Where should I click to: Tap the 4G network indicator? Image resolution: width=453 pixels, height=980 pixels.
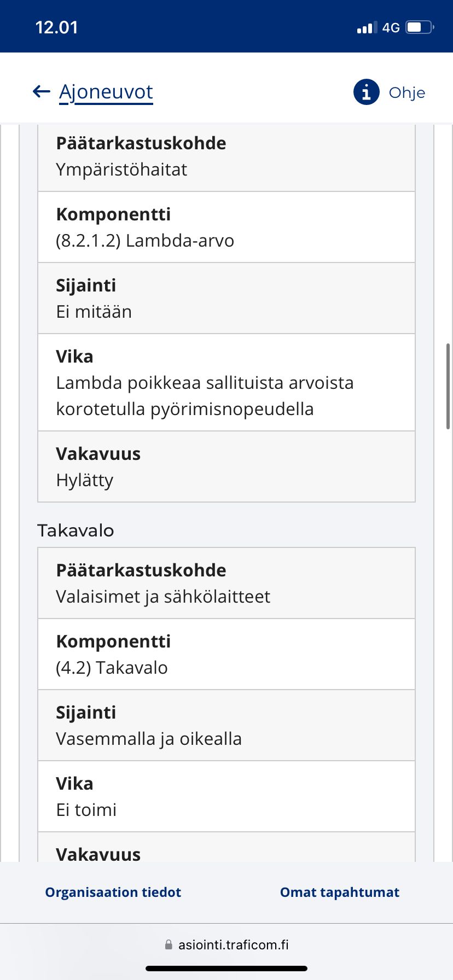(391, 27)
